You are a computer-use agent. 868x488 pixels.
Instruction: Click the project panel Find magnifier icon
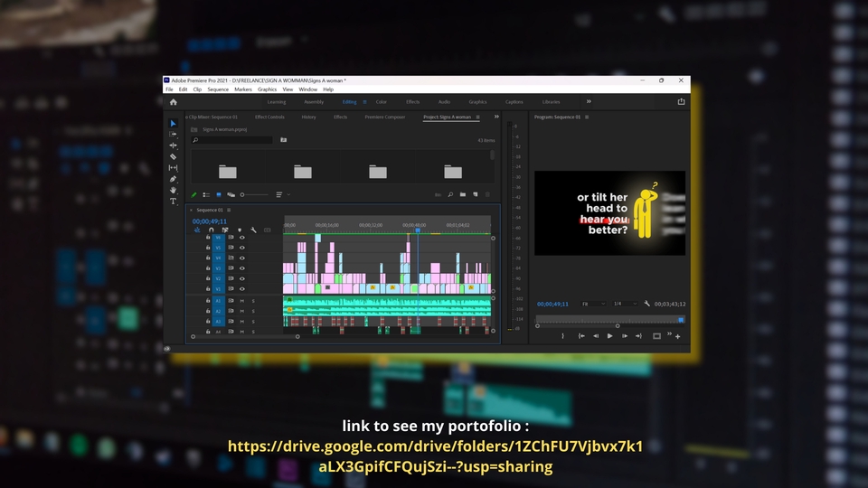(x=450, y=195)
